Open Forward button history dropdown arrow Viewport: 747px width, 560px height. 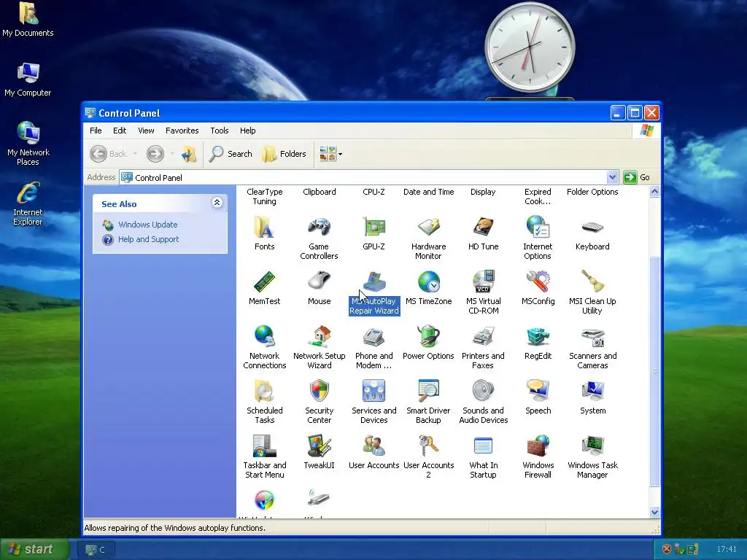172,154
